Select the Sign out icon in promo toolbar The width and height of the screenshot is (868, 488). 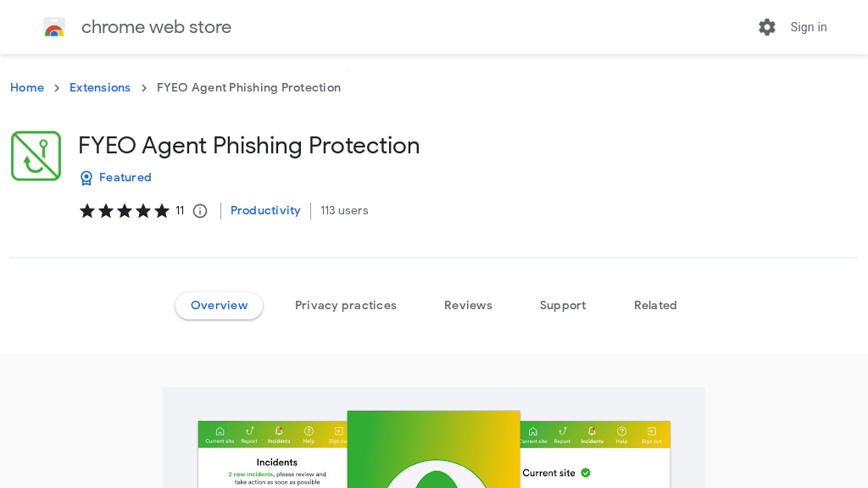[x=337, y=430]
